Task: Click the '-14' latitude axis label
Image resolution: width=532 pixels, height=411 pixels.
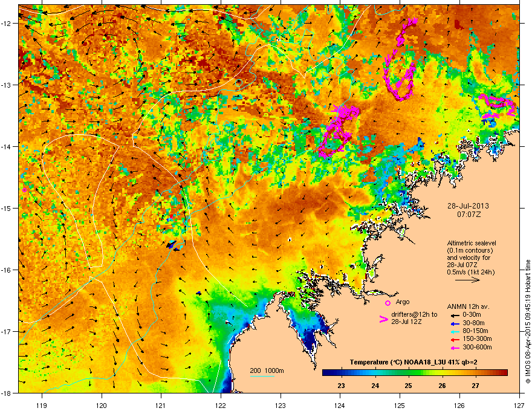Action: point(6,146)
